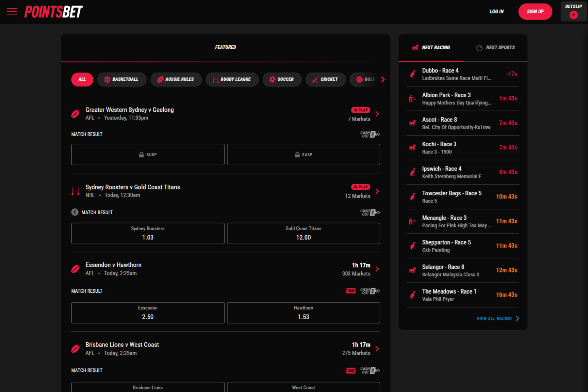Filter by Aussie Rules
Screen dimensions: 588x392
pos(176,79)
